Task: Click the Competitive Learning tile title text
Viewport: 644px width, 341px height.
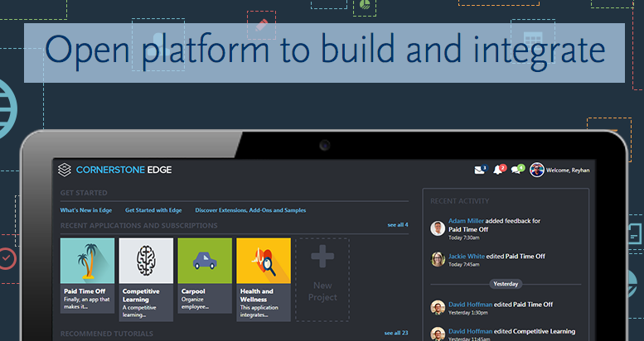Action: point(141,295)
